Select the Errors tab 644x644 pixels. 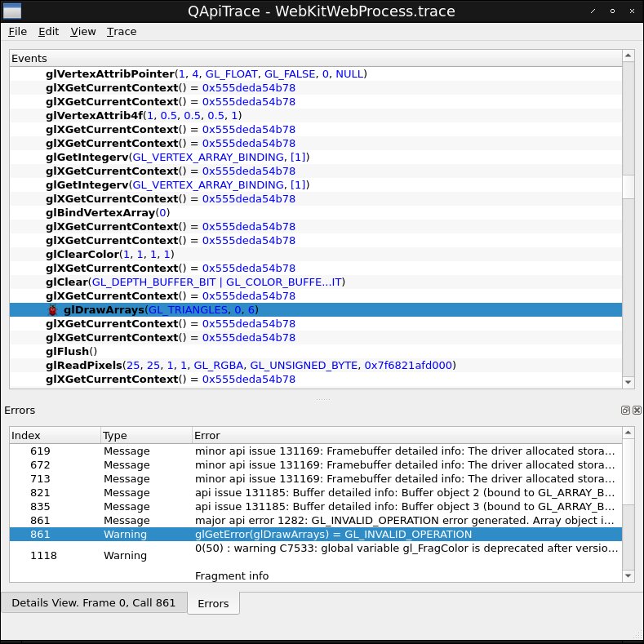click(x=213, y=603)
